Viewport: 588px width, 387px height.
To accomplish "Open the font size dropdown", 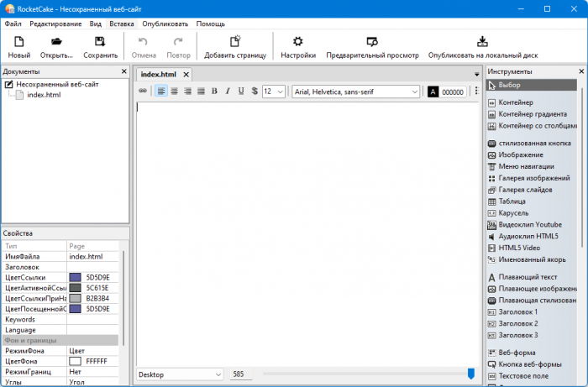I will coord(273,92).
